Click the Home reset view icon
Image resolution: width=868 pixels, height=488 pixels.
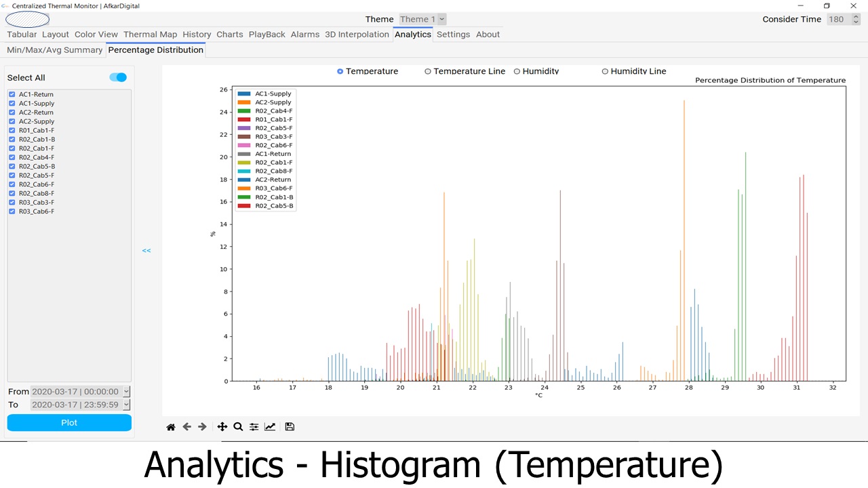171,427
